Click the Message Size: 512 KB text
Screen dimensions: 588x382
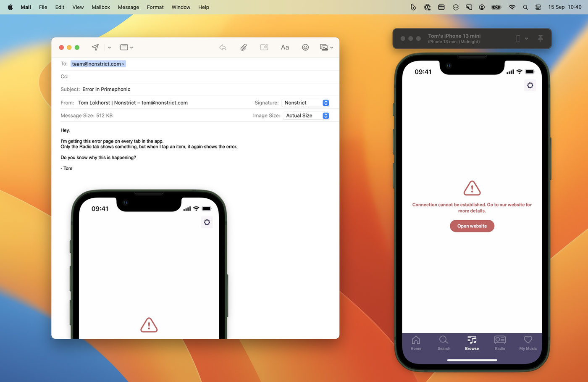click(x=87, y=116)
